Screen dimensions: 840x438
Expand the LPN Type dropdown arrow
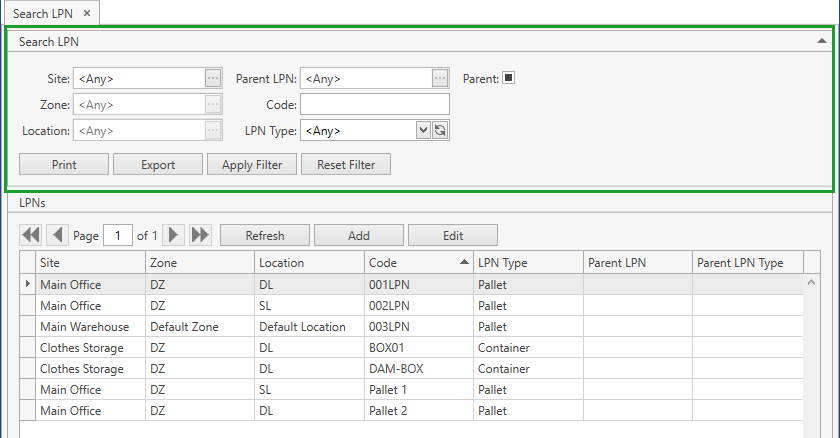pos(423,130)
